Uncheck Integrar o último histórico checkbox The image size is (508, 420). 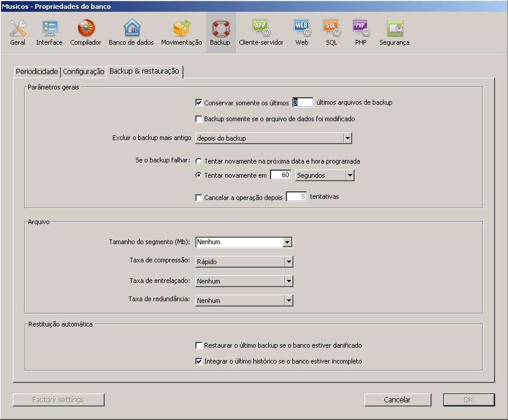tap(199, 361)
